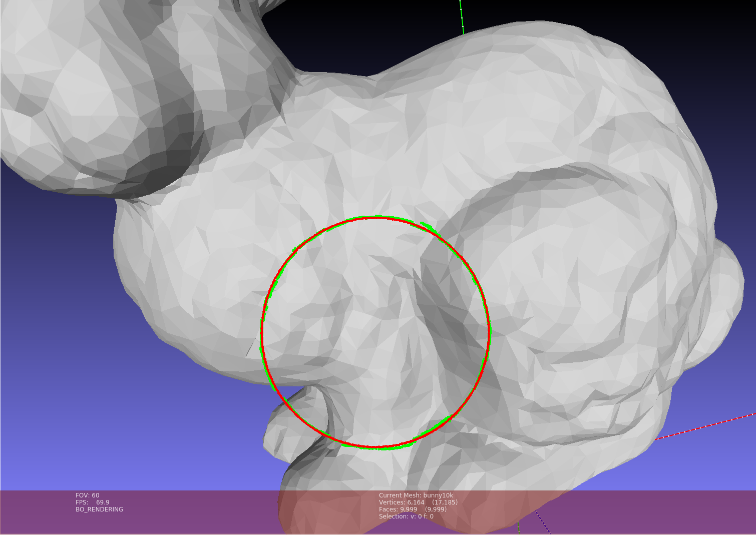Screen dimensions: 756x535
Task: Click the "FOV: 60" readout
Action: (88, 495)
